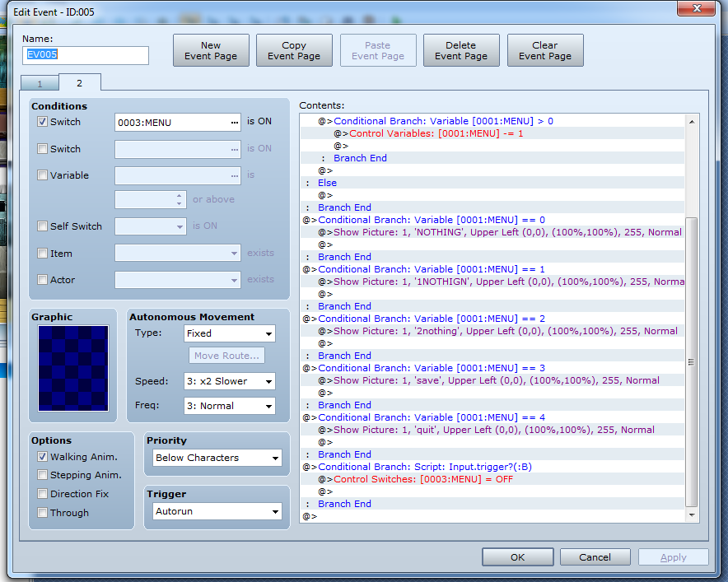Click the Contents scroll up arrow

[x=692, y=122]
